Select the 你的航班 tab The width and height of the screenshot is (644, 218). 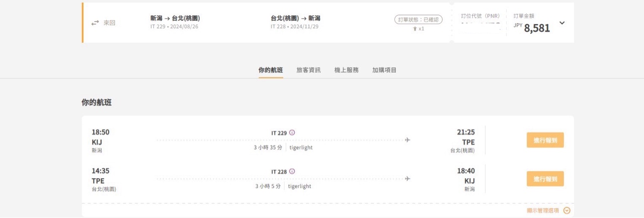[271, 70]
